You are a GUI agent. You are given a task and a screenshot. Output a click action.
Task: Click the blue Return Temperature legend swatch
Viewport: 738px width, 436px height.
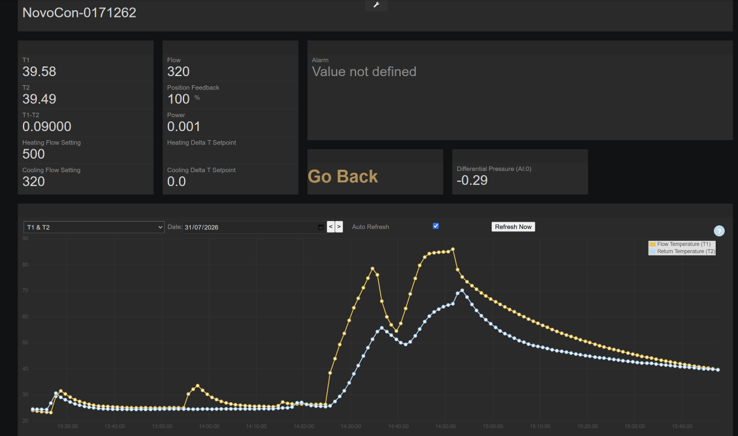[652, 251]
